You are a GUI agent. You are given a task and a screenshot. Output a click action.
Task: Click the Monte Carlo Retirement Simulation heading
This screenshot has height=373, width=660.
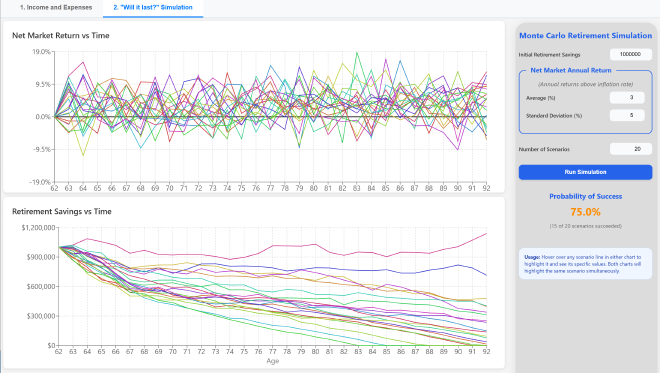(585, 36)
